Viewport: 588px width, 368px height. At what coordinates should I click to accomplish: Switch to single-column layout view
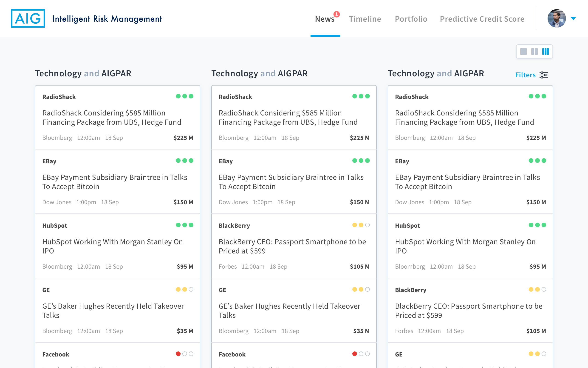tap(523, 52)
